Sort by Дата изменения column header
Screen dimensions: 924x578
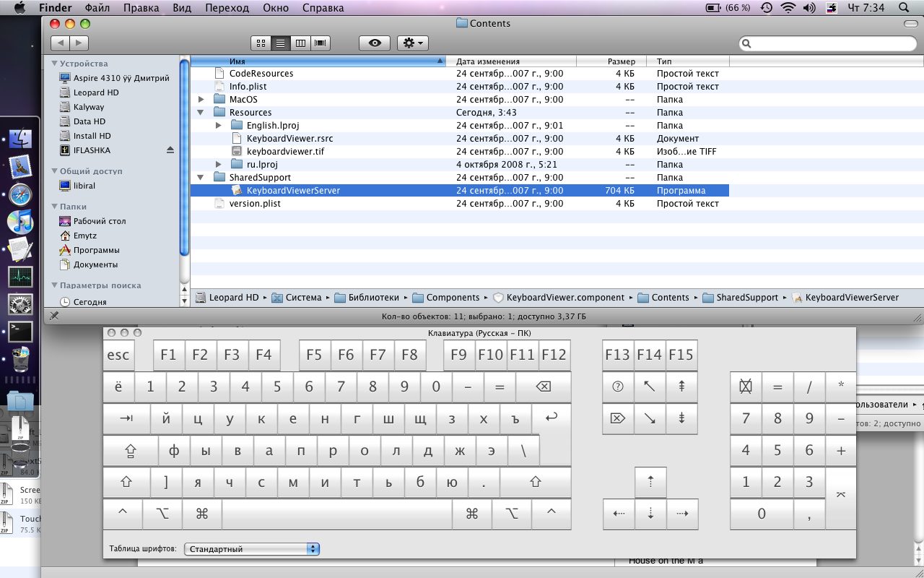[x=510, y=61]
